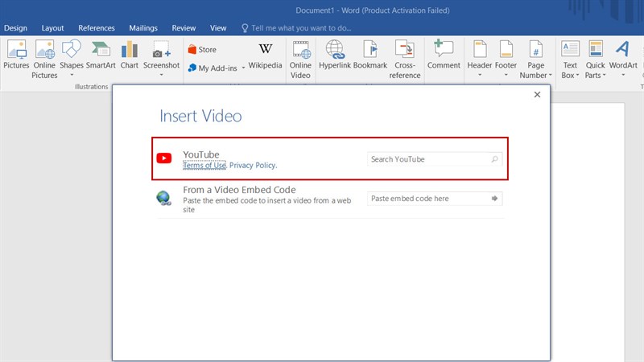Image resolution: width=644 pixels, height=362 pixels.
Task: Submit embed code with arrow button
Action: [x=494, y=198]
